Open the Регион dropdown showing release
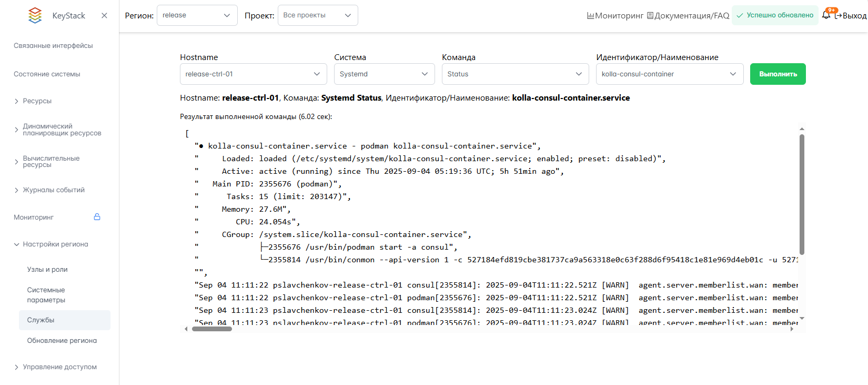The width and height of the screenshot is (868, 385). (x=197, y=15)
